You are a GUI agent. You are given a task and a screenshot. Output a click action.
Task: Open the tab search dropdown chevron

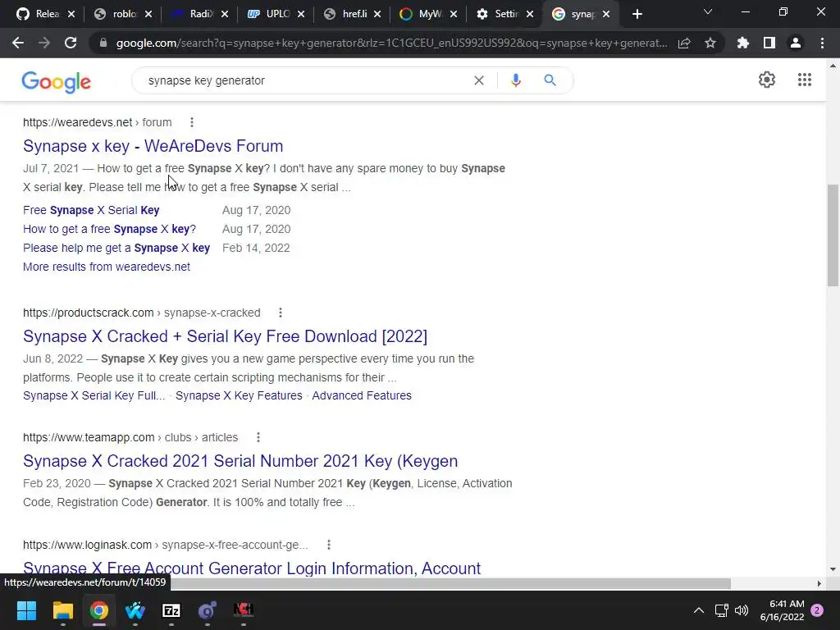pos(708,11)
